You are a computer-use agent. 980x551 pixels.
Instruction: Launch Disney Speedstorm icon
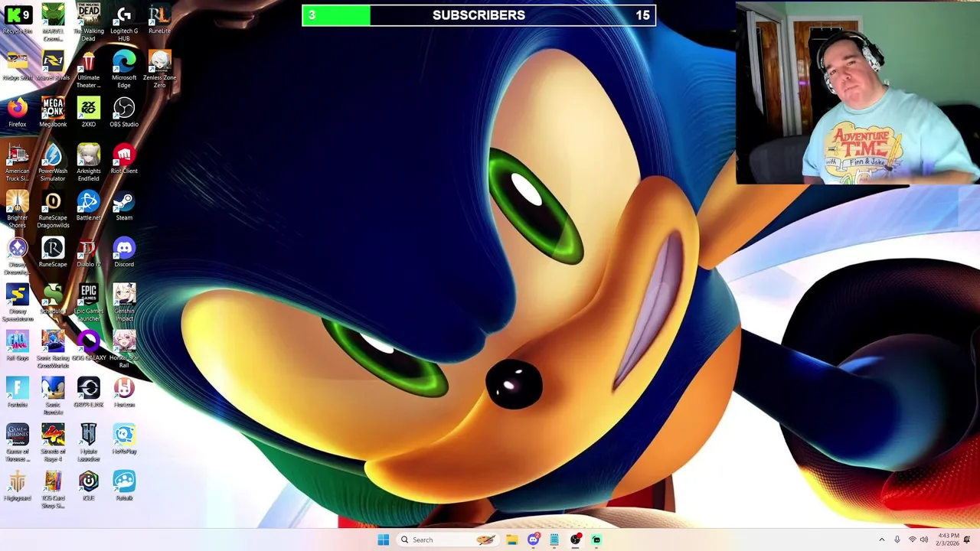[x=18, y=303]
